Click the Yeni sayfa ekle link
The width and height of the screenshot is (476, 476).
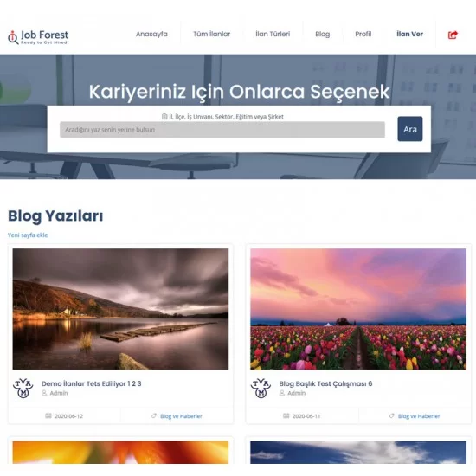(28, 235)
